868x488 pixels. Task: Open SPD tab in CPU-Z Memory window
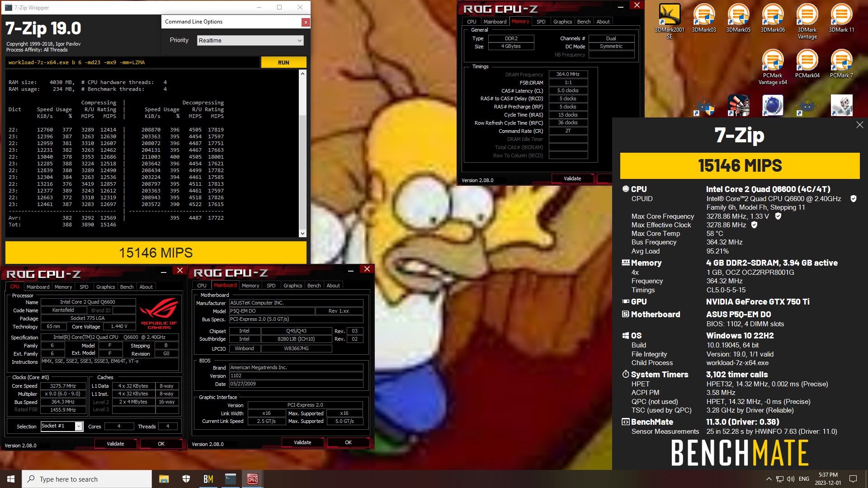point(541,22)
